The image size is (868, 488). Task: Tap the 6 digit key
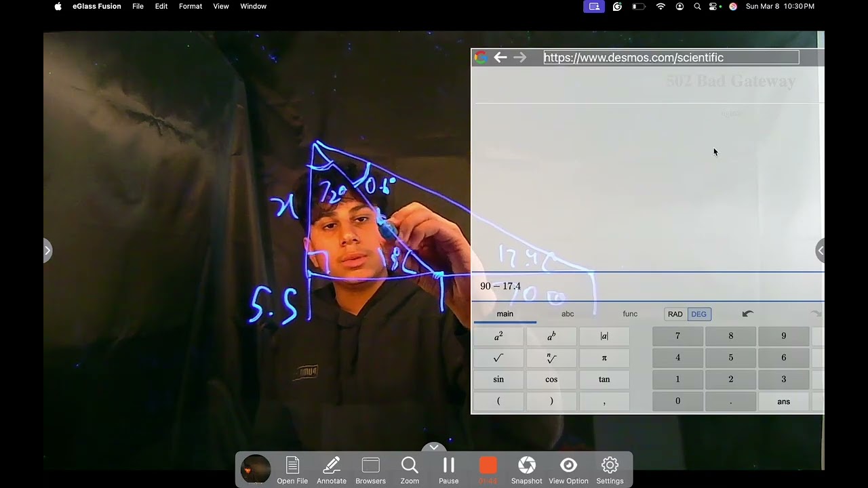coord(783,358)
